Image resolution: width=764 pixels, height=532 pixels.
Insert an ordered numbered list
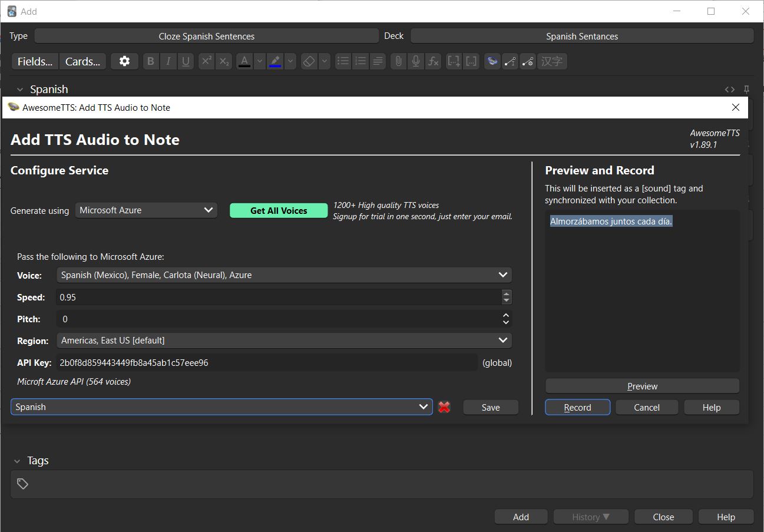360,61
